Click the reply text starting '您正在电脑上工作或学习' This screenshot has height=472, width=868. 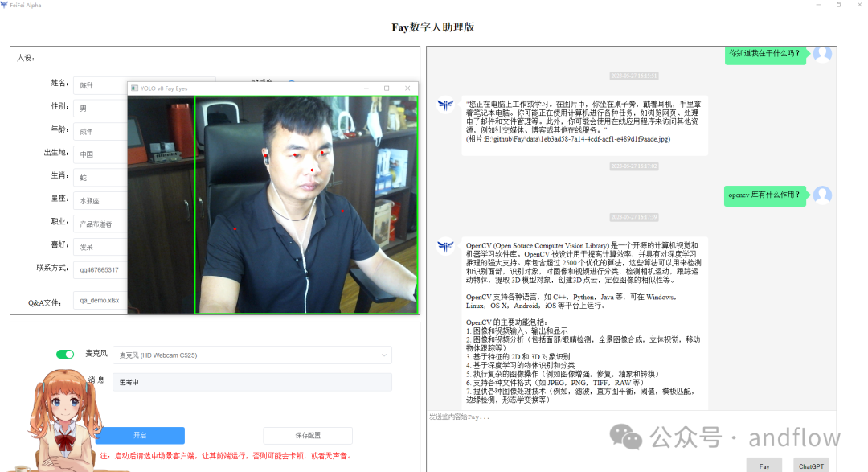[x=583, y=117]
